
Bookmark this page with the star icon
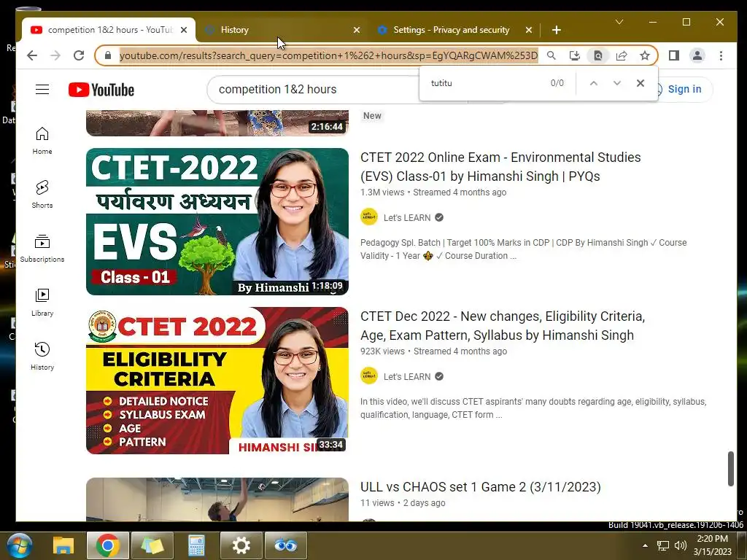click(645, 55)
